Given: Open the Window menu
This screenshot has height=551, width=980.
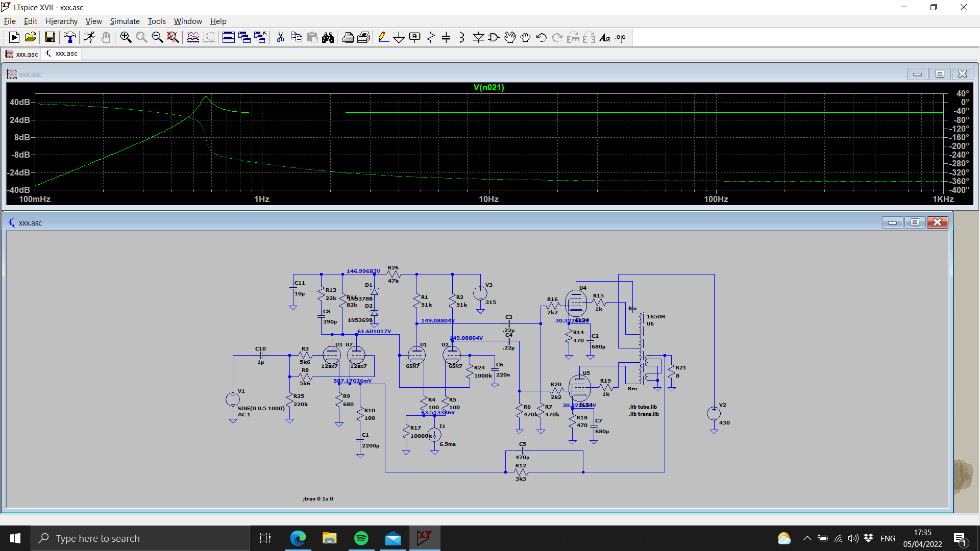Looking at the screenshot, I should pyautogui.click(x=188, y=21).
